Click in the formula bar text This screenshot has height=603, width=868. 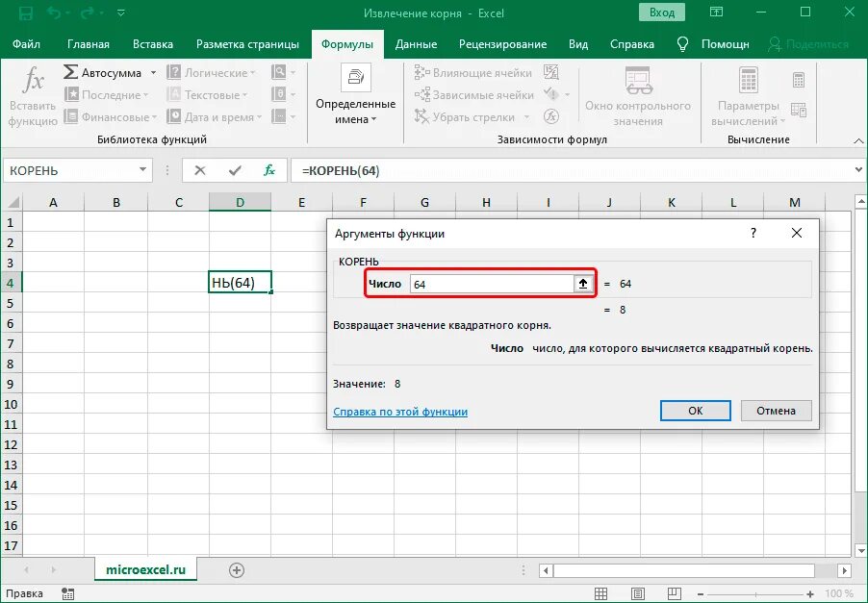coord(341,170)
